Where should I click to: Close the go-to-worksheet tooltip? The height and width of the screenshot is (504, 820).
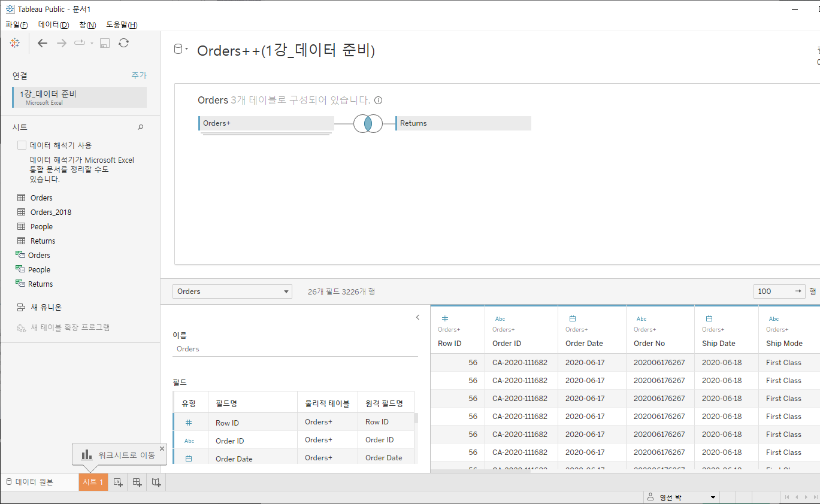click(162, 449)
